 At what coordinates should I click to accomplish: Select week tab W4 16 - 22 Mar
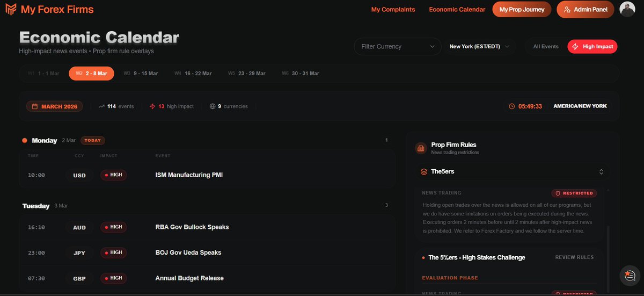[x=193, y=73]
